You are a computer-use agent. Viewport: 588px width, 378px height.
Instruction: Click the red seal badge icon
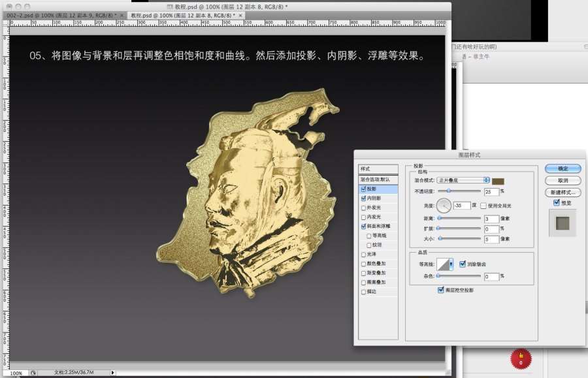pyautogui.click(x=521, y=358)
